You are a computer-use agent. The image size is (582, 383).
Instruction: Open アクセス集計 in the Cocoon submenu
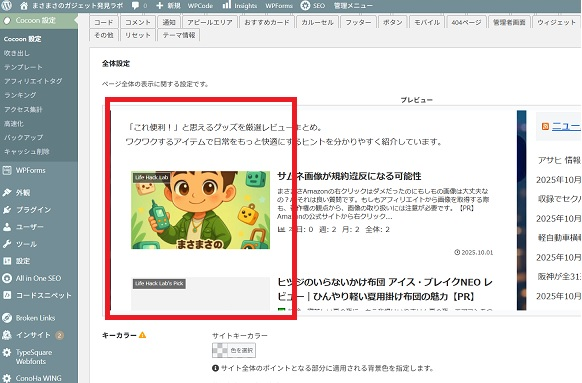pos(23,109)
